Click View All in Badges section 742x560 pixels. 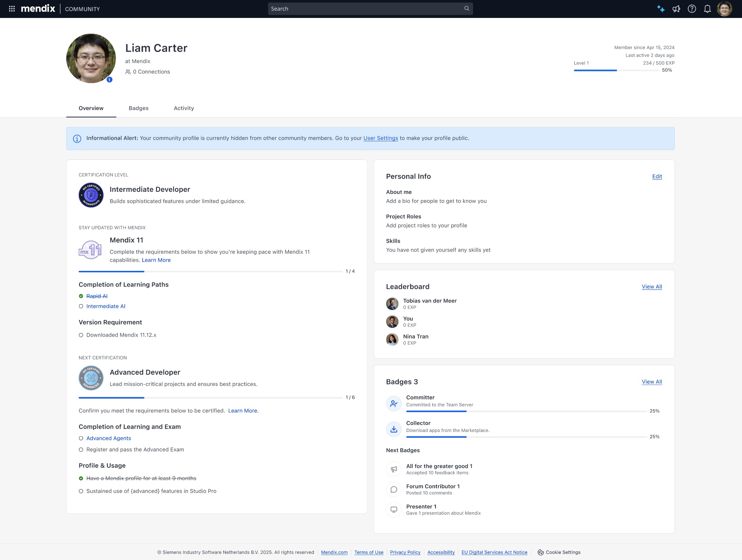(652, 382)
